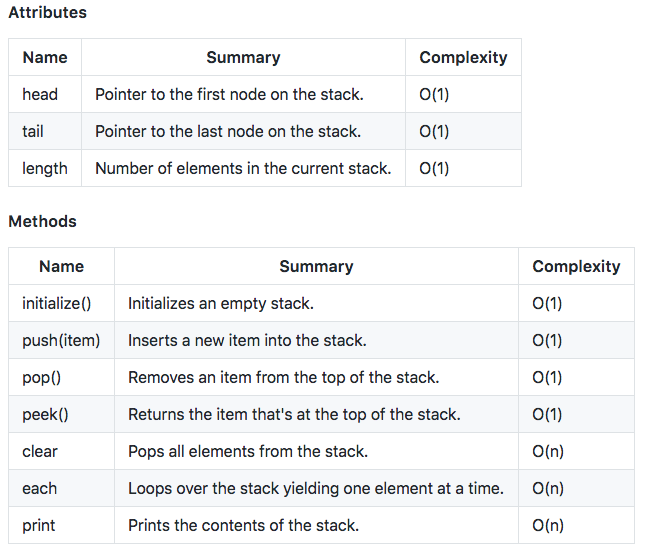Click the peek() method name
Viewport: 650px width, 553px height.
(45, 414)
